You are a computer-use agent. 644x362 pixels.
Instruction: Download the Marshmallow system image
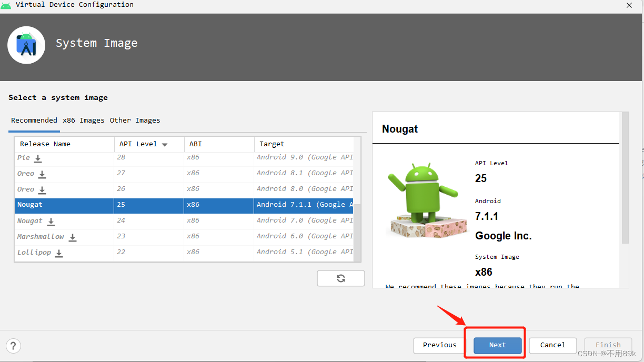click(73, 237)
